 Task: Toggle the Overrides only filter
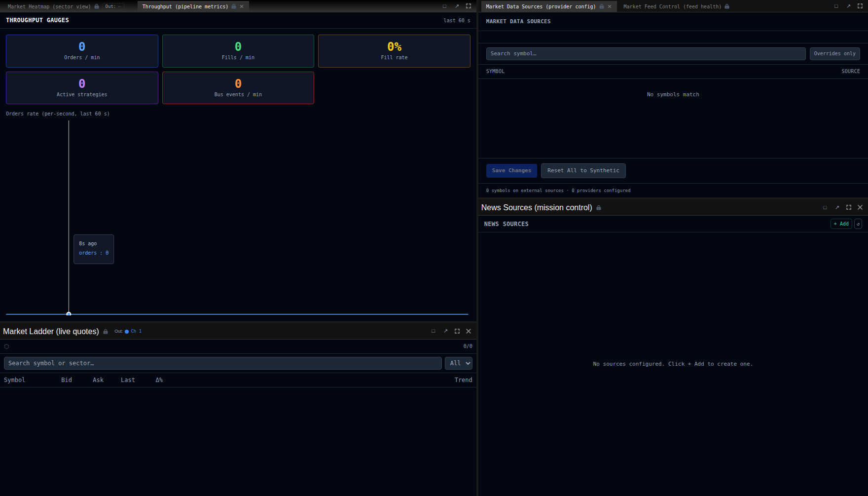tap(834, 54)
